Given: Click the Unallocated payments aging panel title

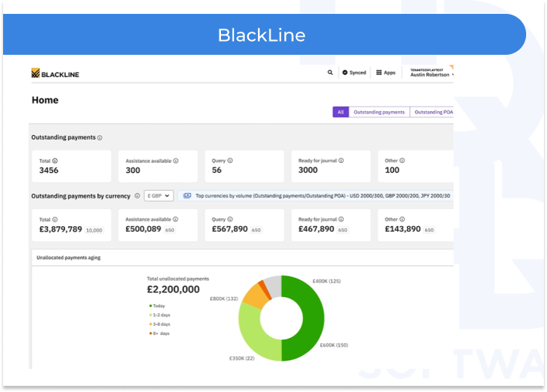Looking at the screenshot, I should (68, 258).
